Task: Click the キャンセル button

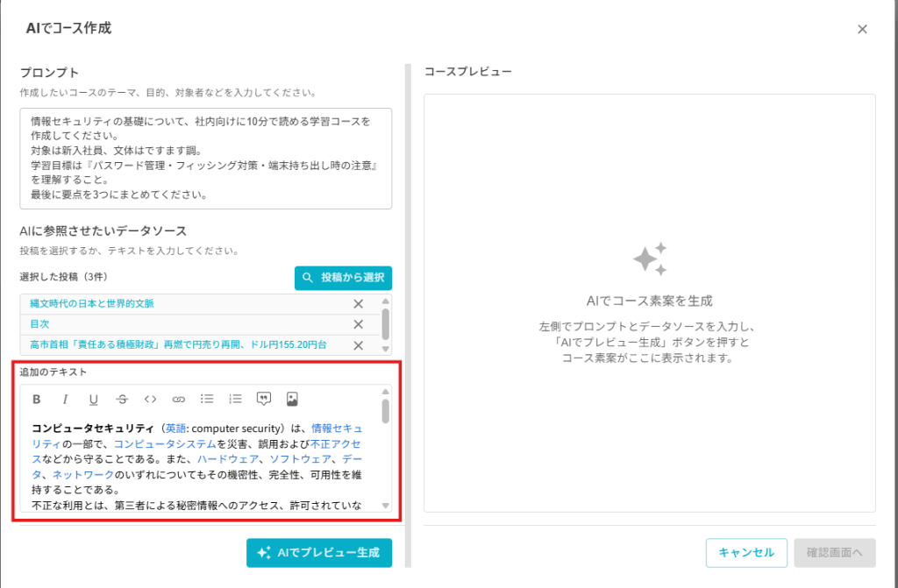Action: [x=746, y=552]
